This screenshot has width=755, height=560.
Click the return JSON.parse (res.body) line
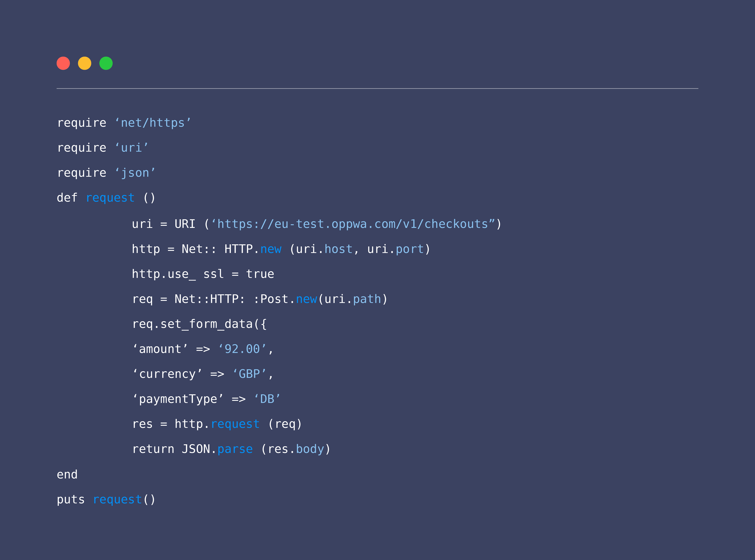(231, 449)
